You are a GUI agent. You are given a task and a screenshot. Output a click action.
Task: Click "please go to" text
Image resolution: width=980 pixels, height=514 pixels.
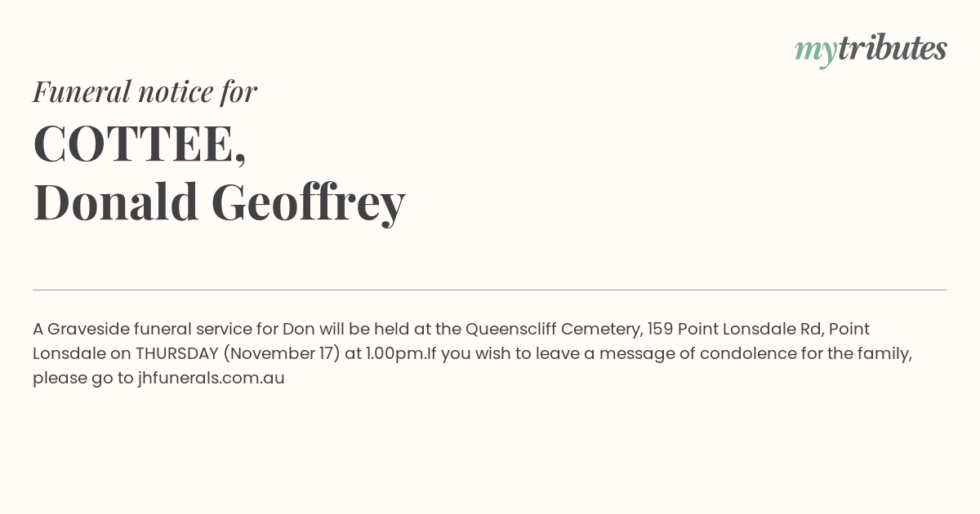pyautogui.click(x=83, y=379)
